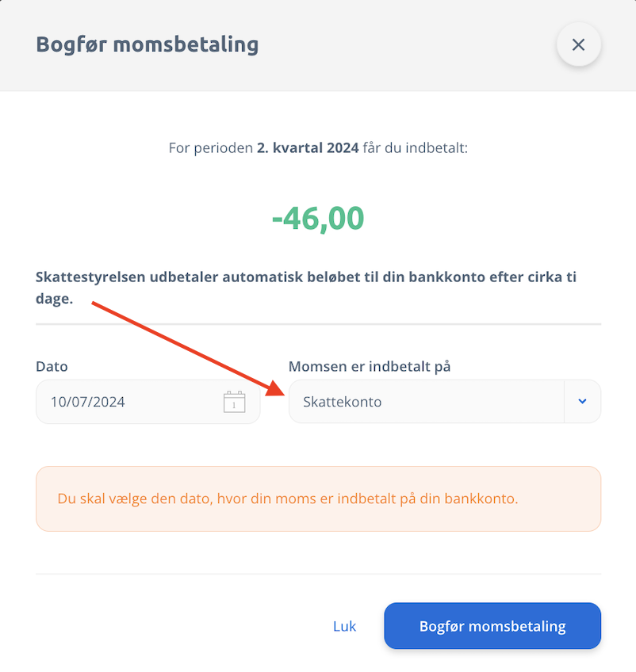Viewport: 636px width, 672px height.
Task: Click the word dage. under the notice
Action: [55, 299]
